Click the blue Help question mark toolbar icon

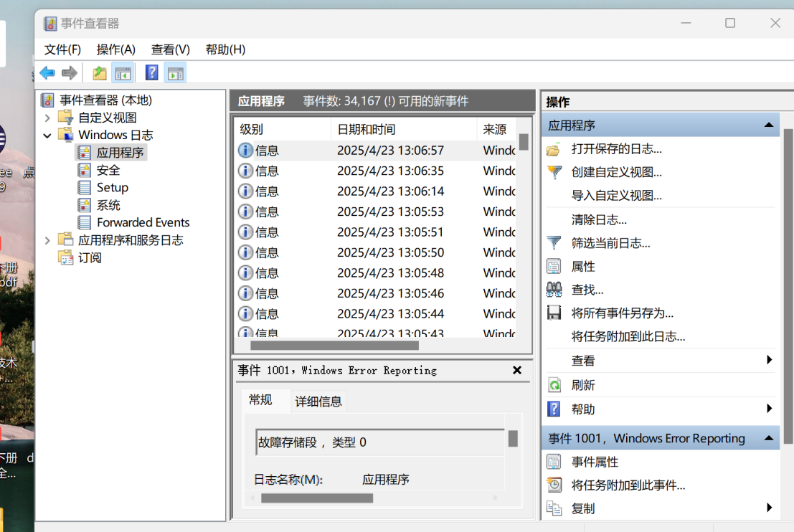point(151,73)
